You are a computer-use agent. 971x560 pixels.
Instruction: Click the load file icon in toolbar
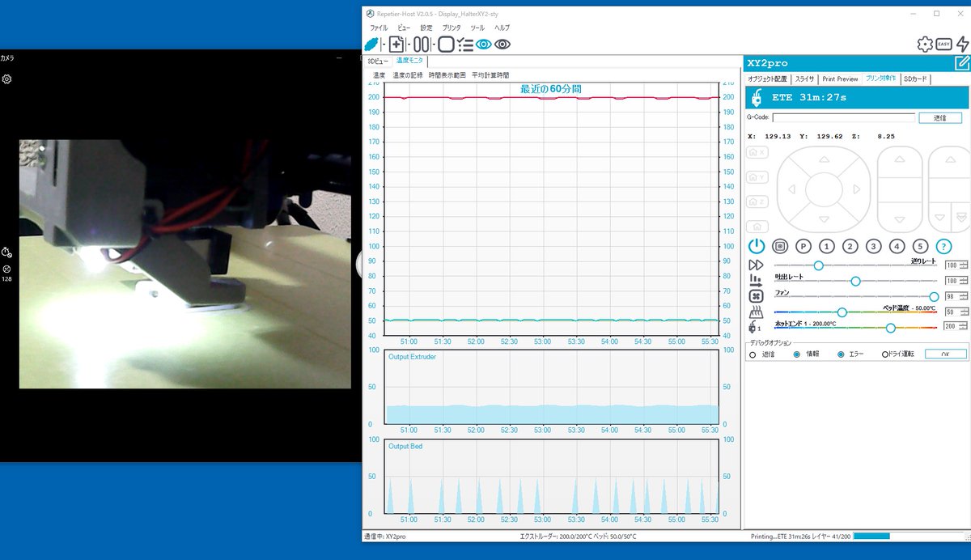click(x=396, y=45)
